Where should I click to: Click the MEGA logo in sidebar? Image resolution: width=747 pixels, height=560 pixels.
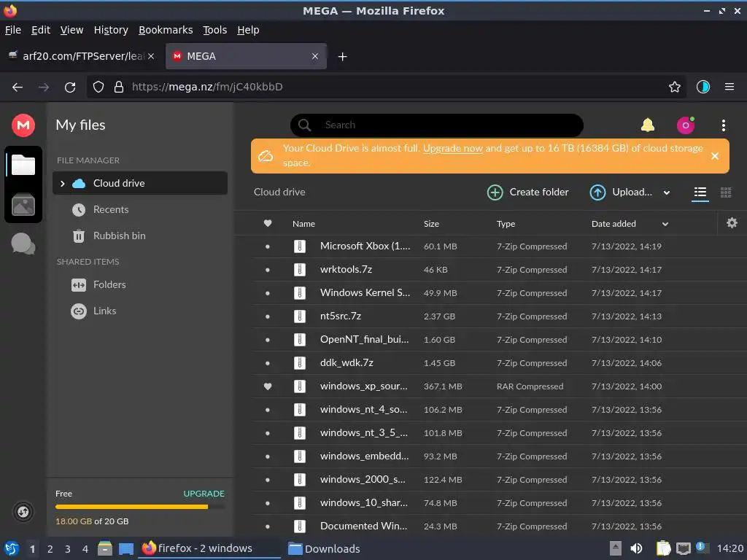(x=23, y=125)
